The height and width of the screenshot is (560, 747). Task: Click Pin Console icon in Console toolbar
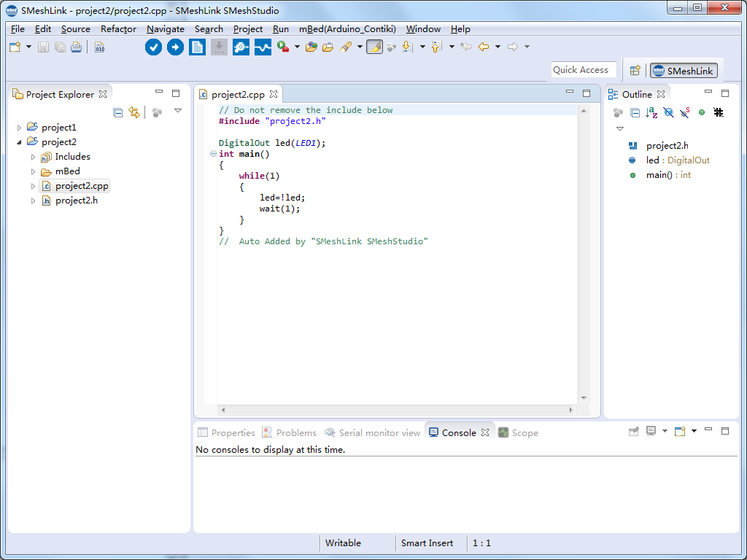634,432
